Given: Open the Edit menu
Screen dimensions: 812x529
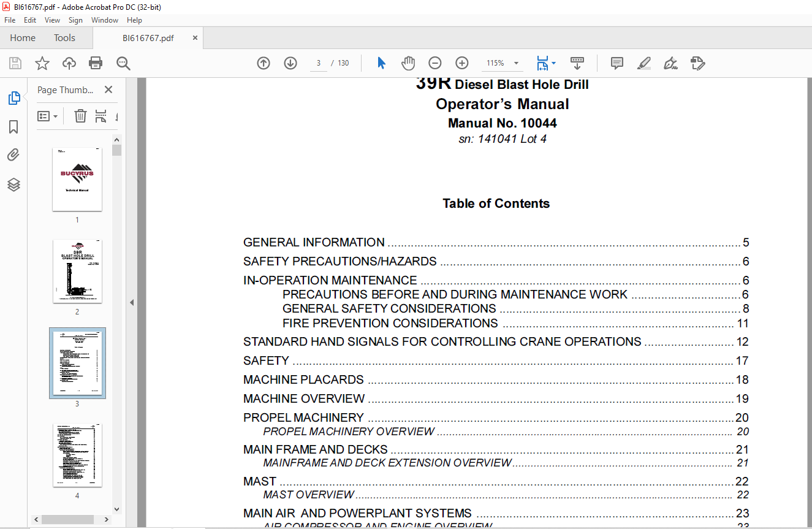Looking at the screenshot, I should point(30,20).
